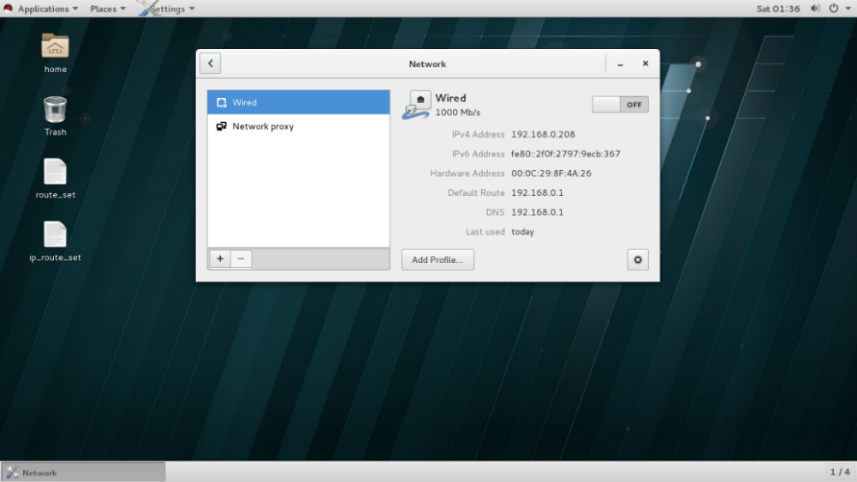Click the back arrow in Network window
Image resolution: width=857 pixels, height=482 pixels.
coord(210,64)
